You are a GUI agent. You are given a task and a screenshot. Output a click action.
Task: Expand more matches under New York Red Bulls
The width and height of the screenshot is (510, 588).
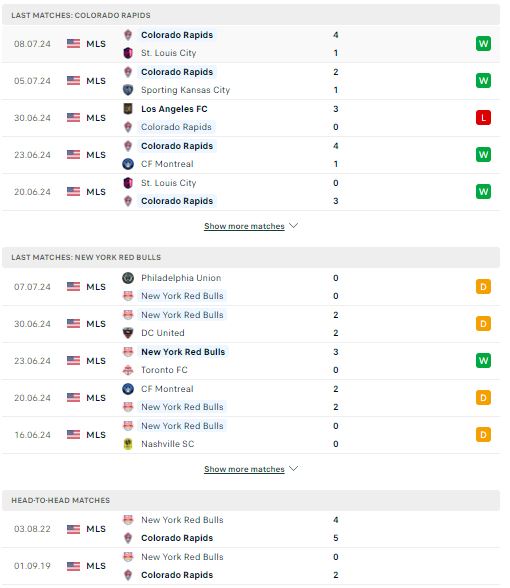244,469
